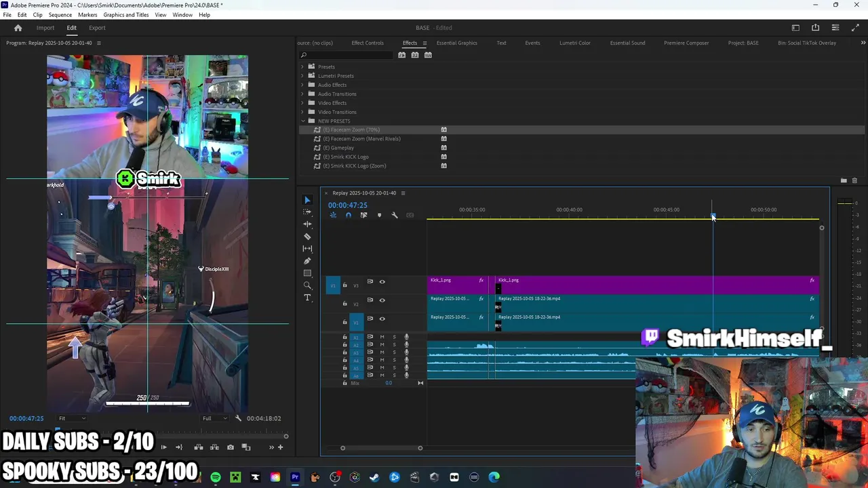Toggle Snap in Timeline magnet
This screenshot has height=488, width=868.
[x=348, y=216]
